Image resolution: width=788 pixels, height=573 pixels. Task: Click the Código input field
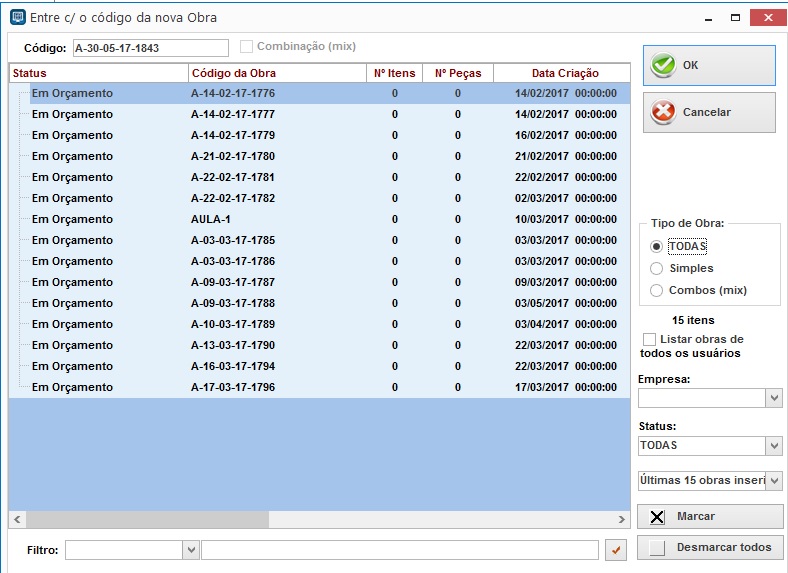pos(150,48)
